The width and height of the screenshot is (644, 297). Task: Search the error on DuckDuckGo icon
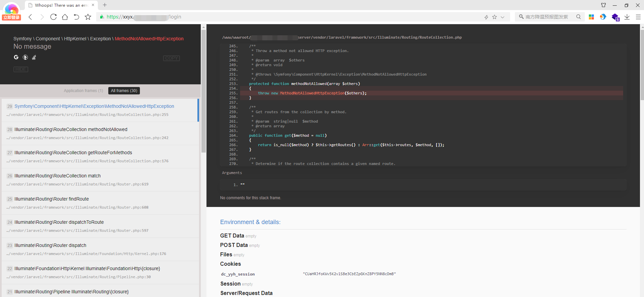pyautogui.click(x=25, y=57)
